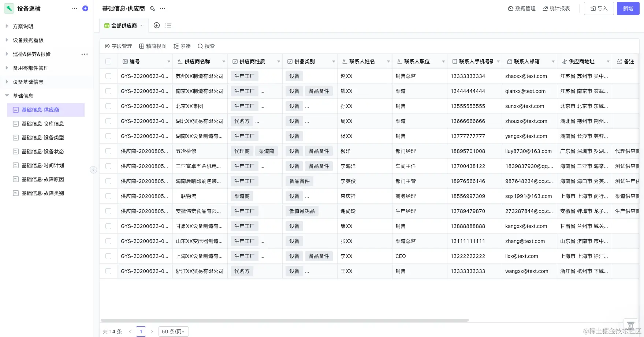Click the horizontal scrollbar under the table
644x337 pixels.
284,320
